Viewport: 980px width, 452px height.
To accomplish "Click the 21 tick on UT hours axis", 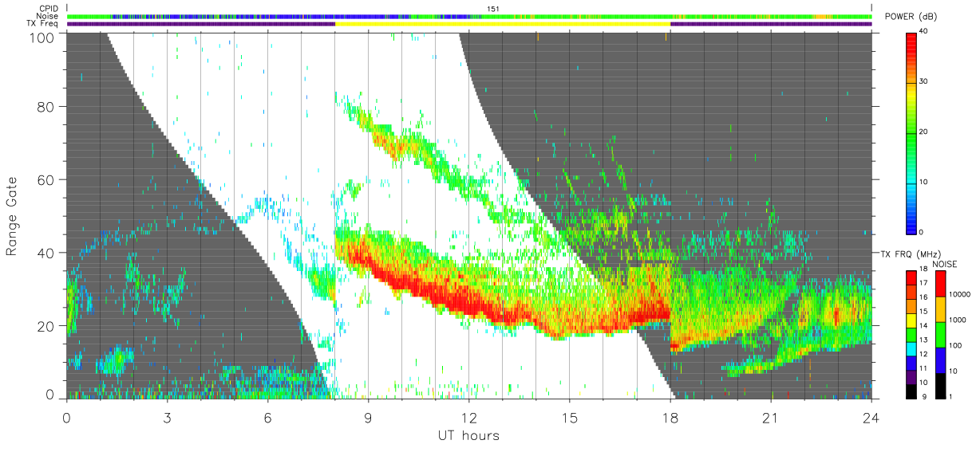I will tap(770, 417).
